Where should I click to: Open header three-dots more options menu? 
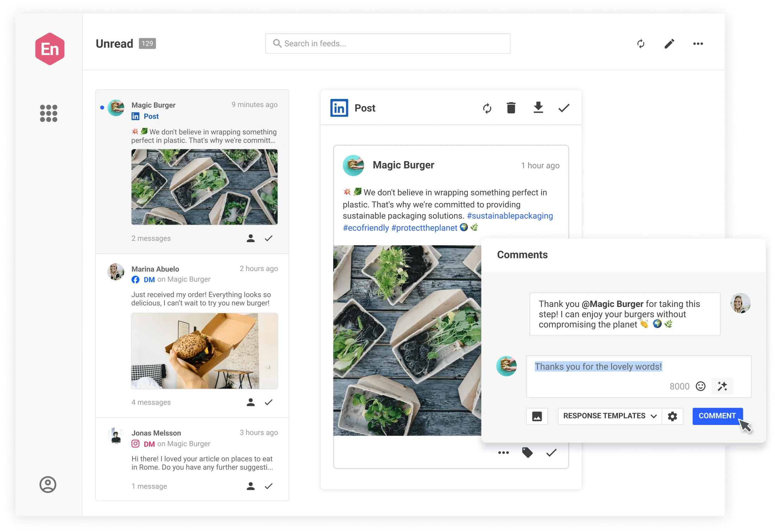coord(698,44)
